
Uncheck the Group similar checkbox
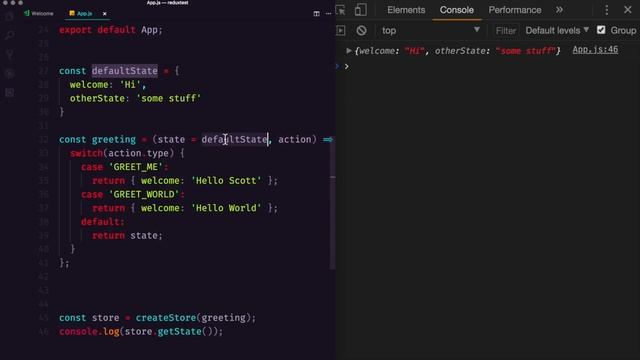click(601, 30)
